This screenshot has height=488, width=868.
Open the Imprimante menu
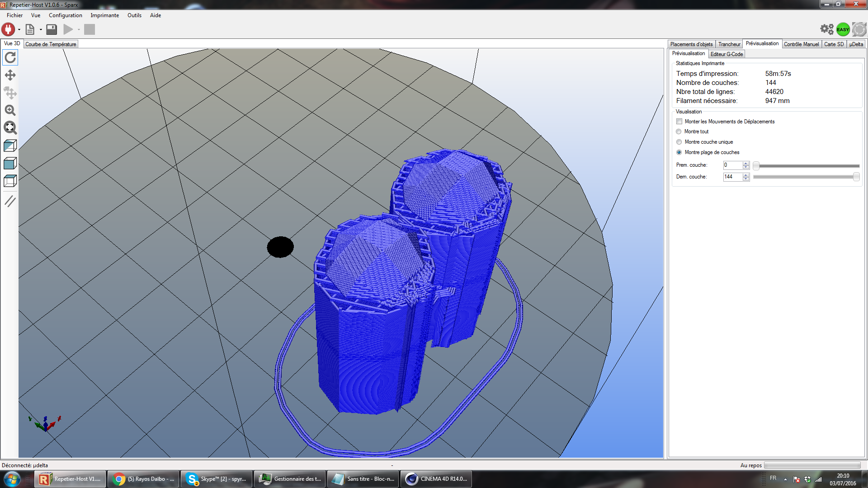tap(104, 15)
